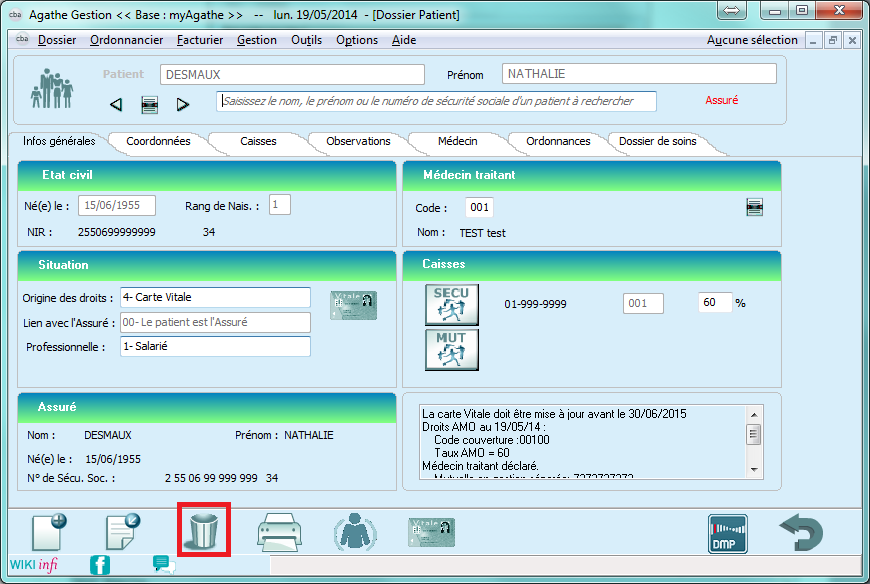The height and width of the screenshot is (584, 870).
Task: Click the Rang de Nais. field
Action: (280, 205)
